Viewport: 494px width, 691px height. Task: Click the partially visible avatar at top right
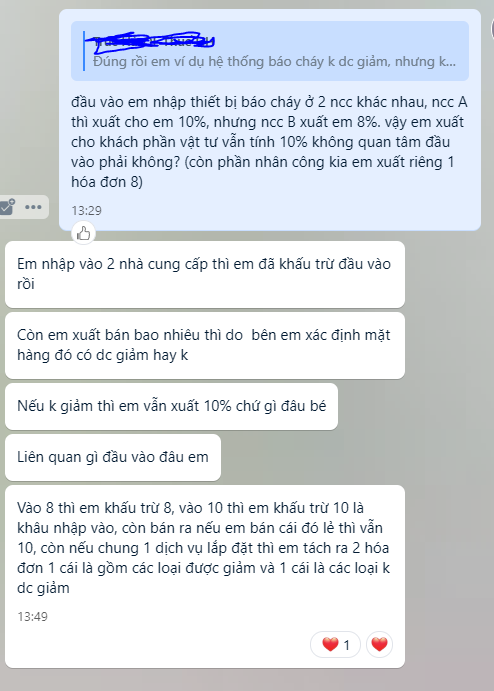click(x=492, y=29)
